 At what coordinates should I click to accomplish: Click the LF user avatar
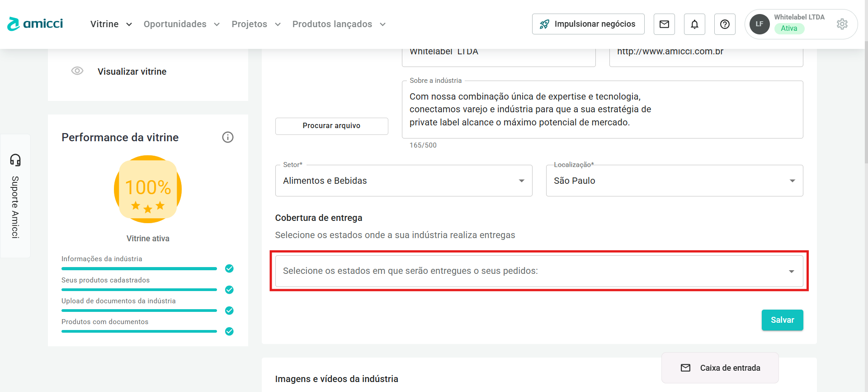tap(759, 24)
